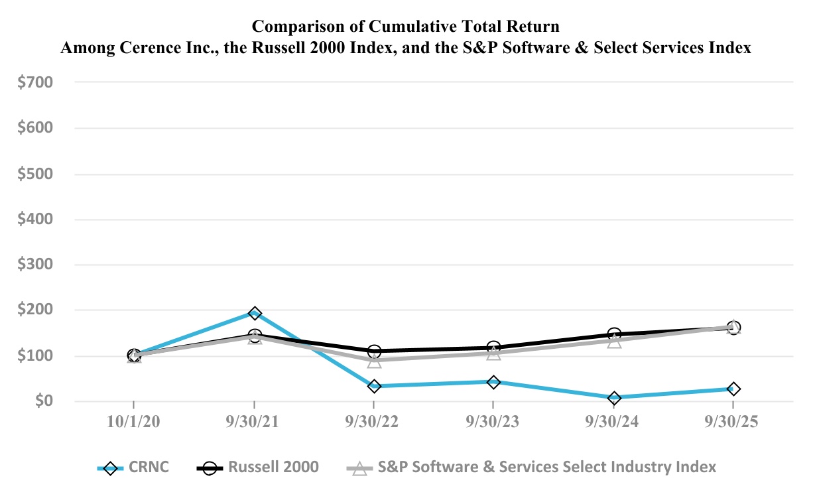813x504 pixels.
Task: Select the Russell 2000 legend label text
Action: tap(273, 468)
